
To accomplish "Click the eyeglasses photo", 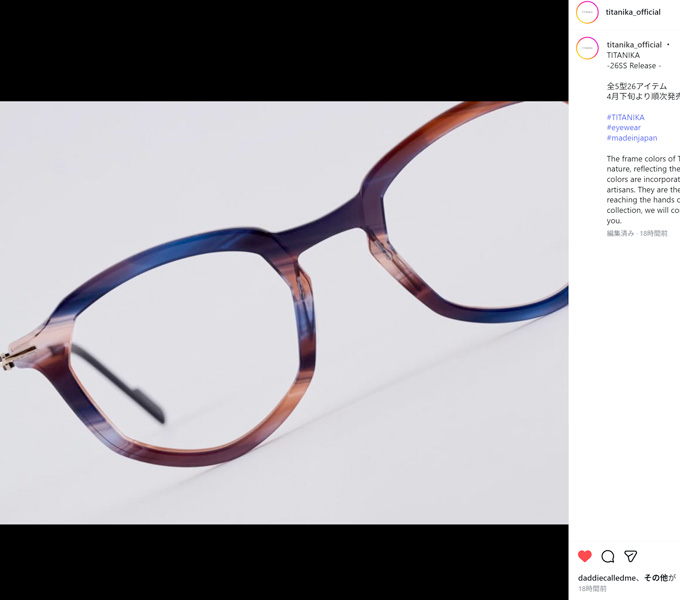I will pyautogui.click(x=284, y=312).
